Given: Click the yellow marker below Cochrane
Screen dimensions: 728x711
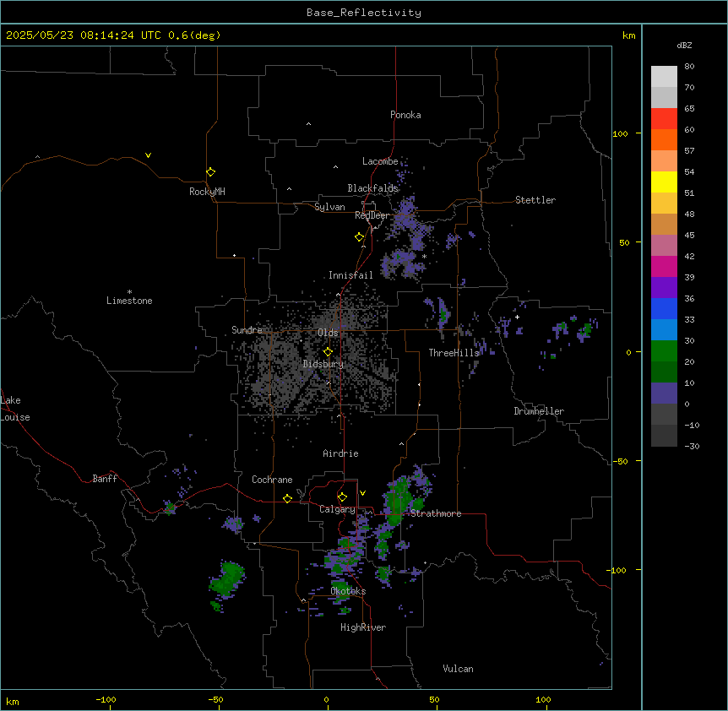Looking at the screenshot, I should click(287, 498).
